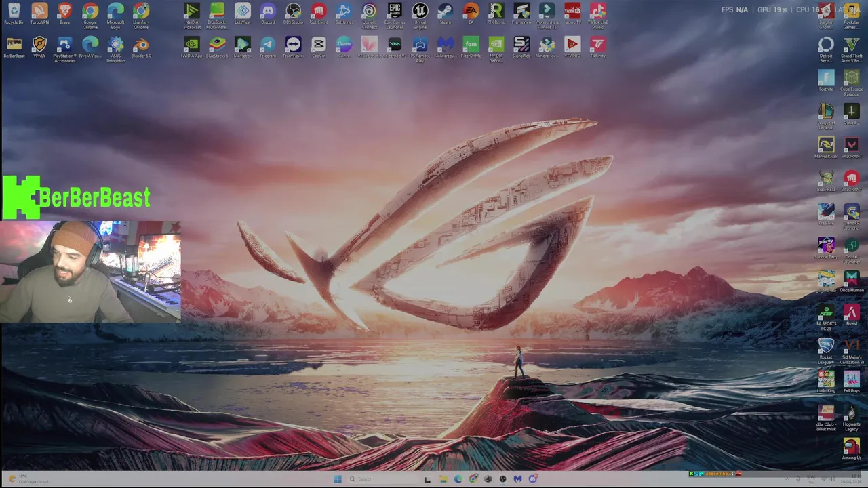The image size is (868, 488).
Task: Open Detroit Become Human shortcut
Action: 826,50
